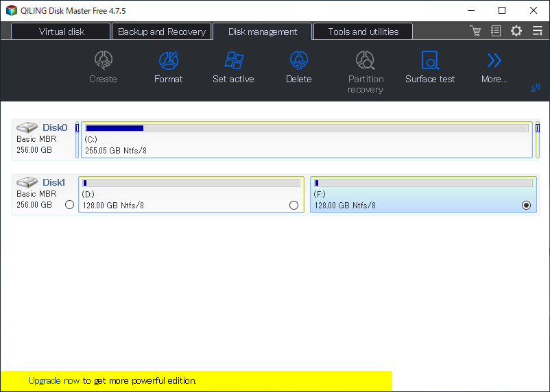Click the Disk0 name label
The image size is (550, 392).
tap(55, 127)
